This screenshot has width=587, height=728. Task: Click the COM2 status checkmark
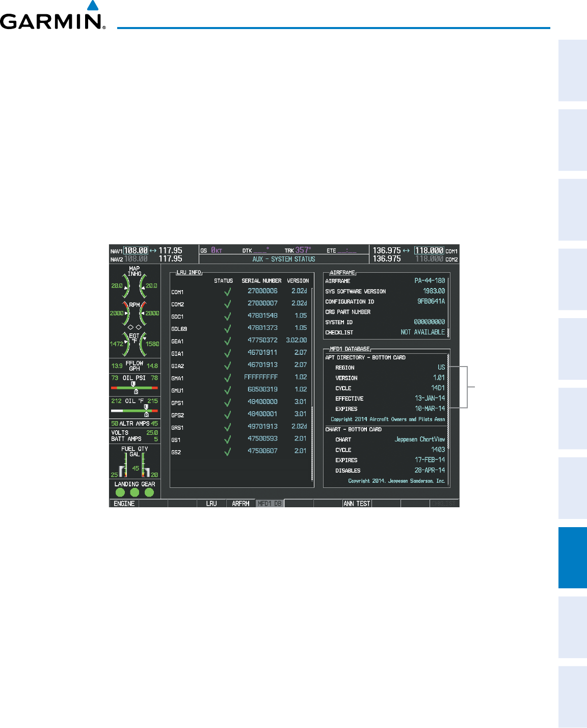point(227,304)
